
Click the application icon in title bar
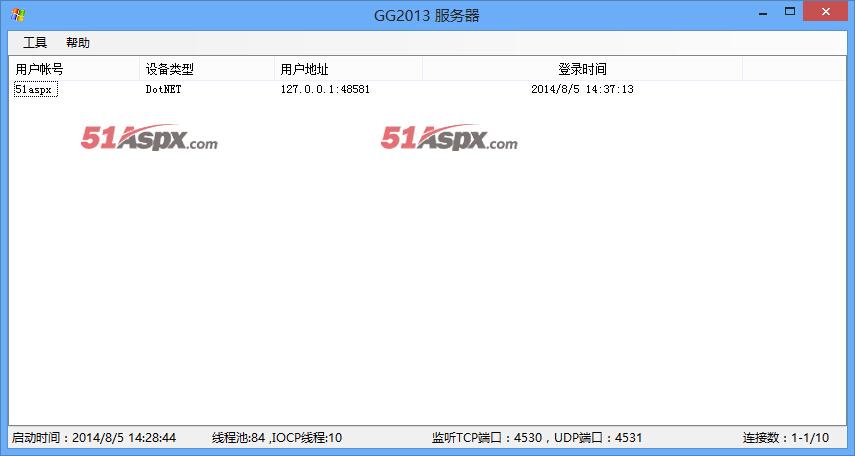tap(17, 15)
